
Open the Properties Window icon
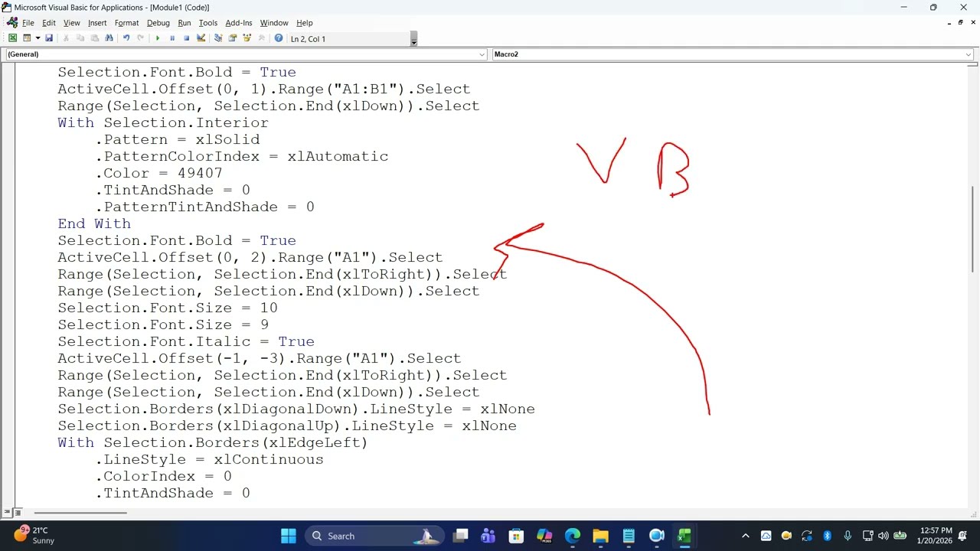(x=233, y=38)
